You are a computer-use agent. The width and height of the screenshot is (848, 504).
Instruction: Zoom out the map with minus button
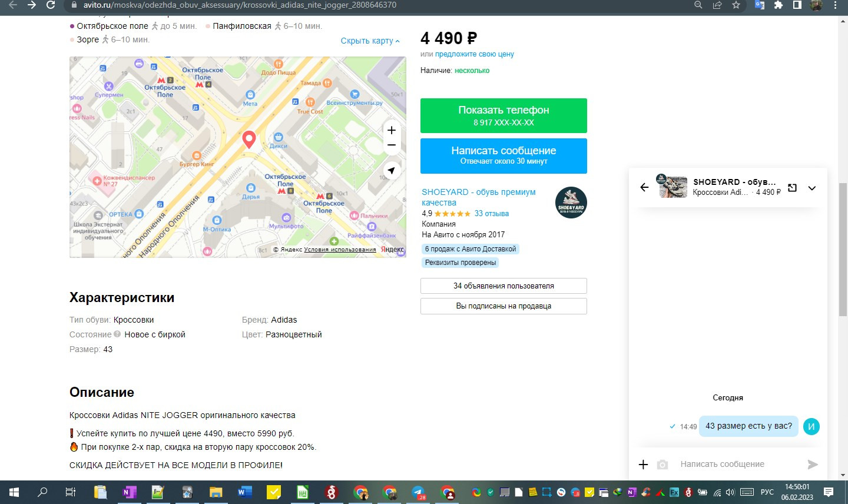click(392, 145)
